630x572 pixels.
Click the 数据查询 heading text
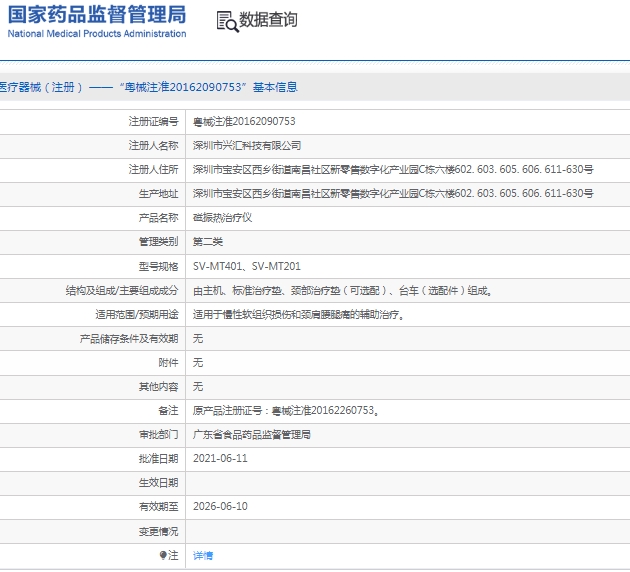tap(268, 20)
